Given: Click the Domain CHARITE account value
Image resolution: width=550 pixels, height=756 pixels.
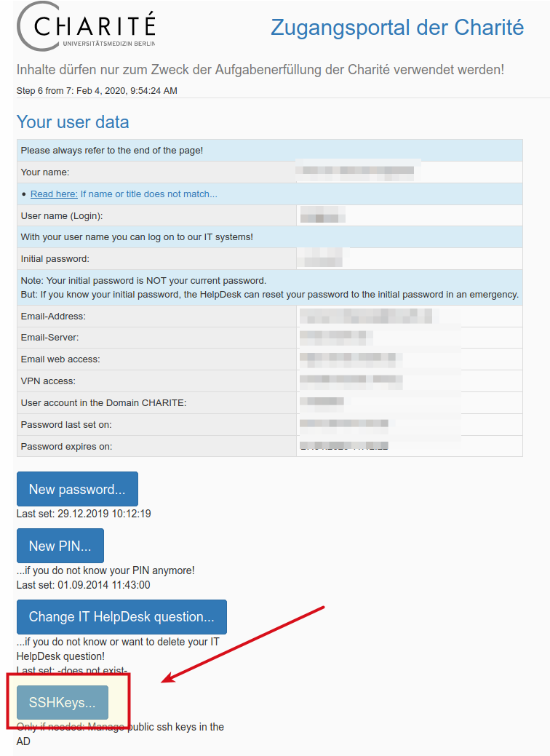Looking at the screenshot, I should point(322,402).
